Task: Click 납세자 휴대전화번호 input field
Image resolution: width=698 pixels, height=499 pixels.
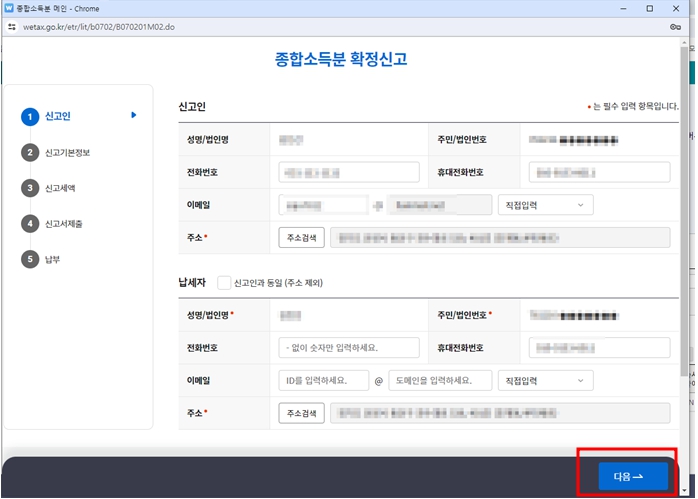Action: (599, 348)
